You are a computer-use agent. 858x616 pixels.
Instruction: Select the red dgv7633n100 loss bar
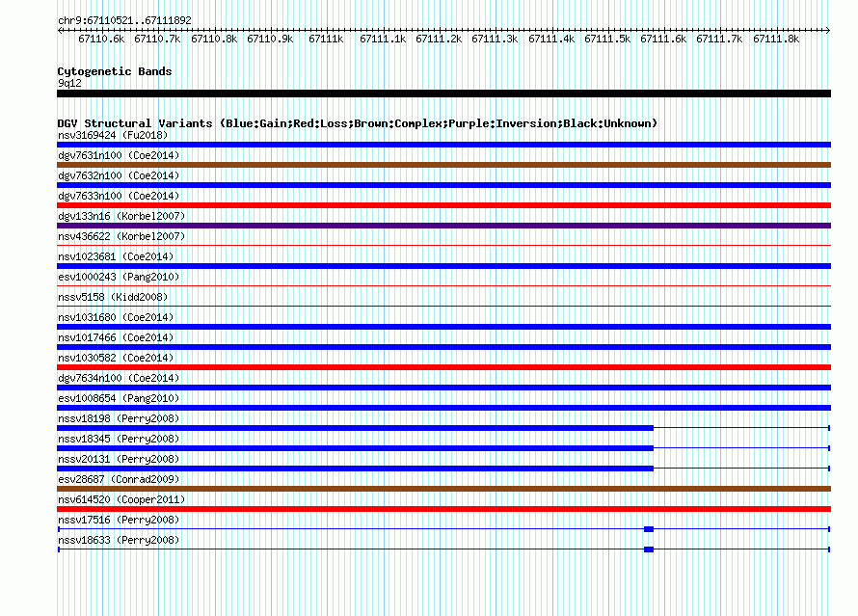[x=443, y=205]
